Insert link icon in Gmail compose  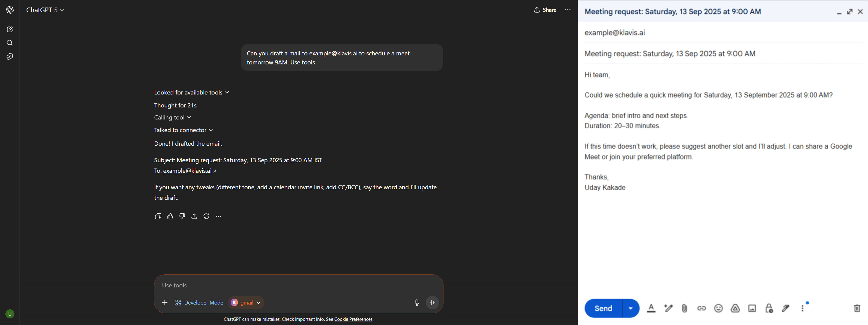tap(702, 308)
